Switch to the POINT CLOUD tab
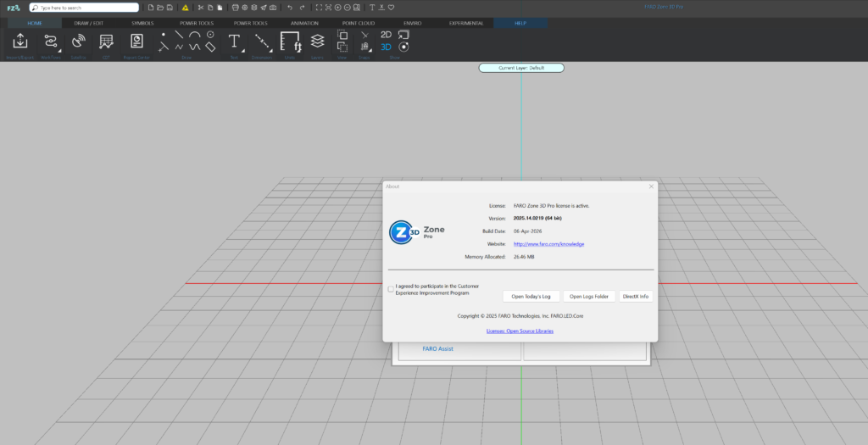 [x=359, y=23]
